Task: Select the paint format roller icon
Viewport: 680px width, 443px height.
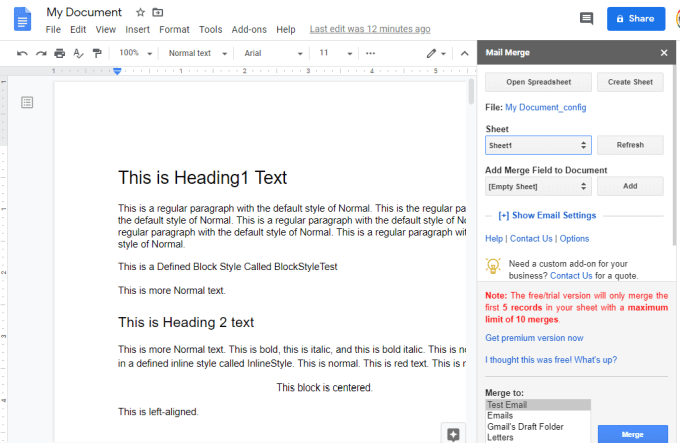Action: (97, 53)
